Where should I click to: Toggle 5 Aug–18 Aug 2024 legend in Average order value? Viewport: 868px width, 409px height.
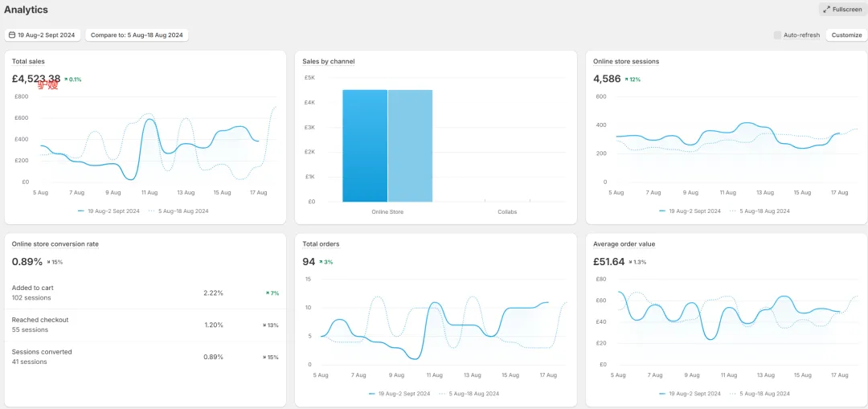point(759,394)
